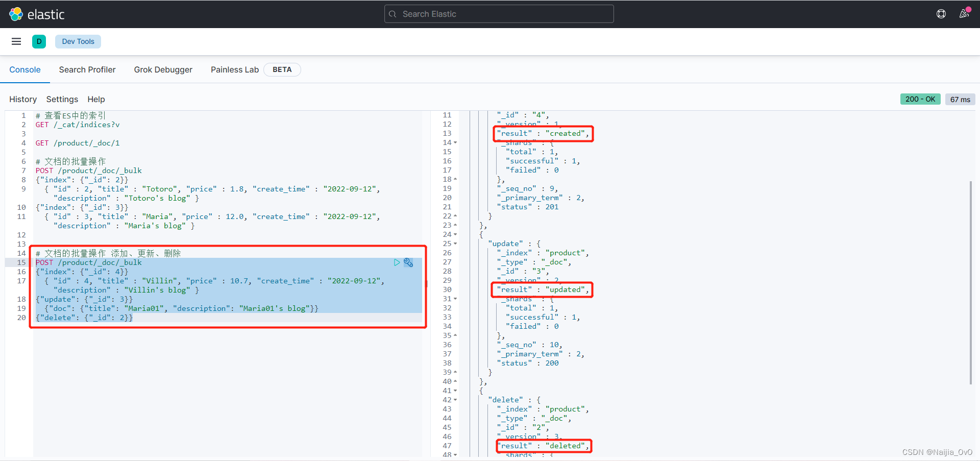Collapse the fold arrow at output line 14
This screenshot has height=461, width=980.
(455, 143)
